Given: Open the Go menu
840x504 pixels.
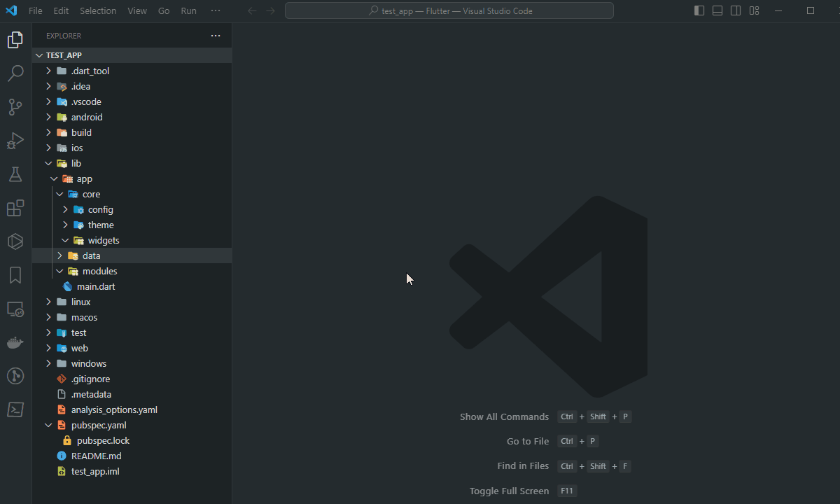Looking at the screenshot, I should 164,10.
